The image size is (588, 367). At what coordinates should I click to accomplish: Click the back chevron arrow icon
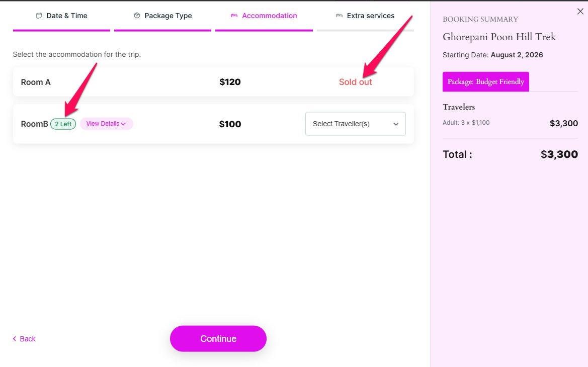tap(15, 338)
